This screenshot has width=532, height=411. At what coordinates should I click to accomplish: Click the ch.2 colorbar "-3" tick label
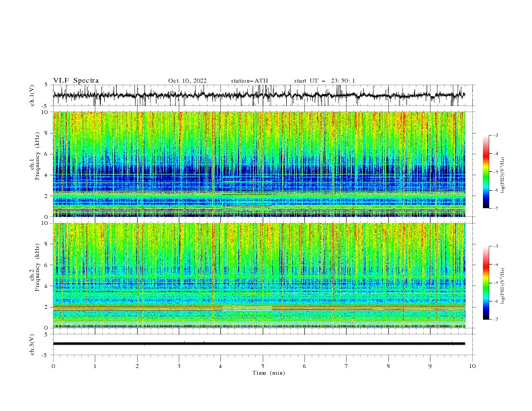coord(495,246)
